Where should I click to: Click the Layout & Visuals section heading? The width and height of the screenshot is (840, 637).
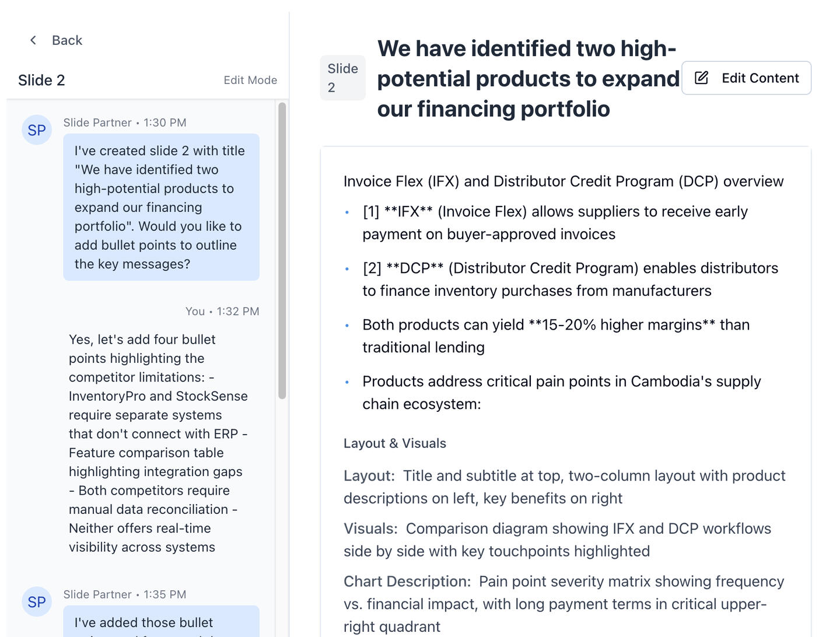pos(395,443)
